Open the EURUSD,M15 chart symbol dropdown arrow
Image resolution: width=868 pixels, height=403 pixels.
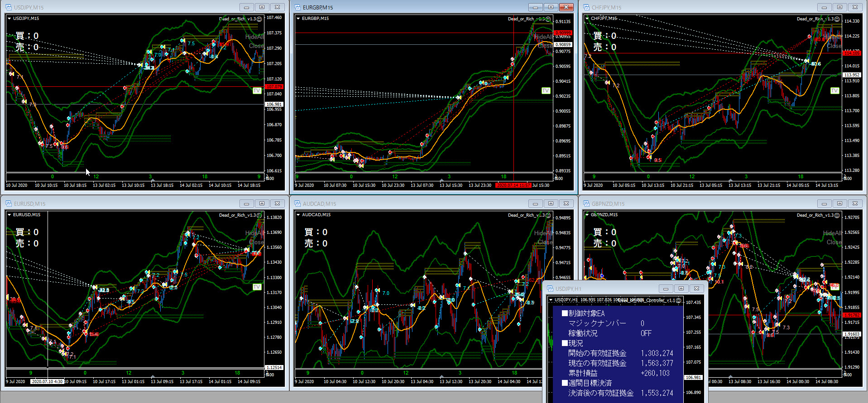[9, 215]
